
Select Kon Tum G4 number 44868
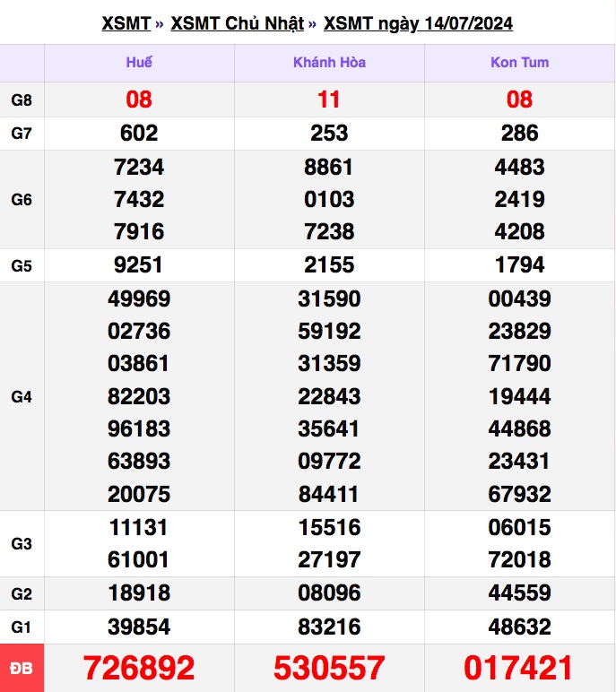pos(520,428)
